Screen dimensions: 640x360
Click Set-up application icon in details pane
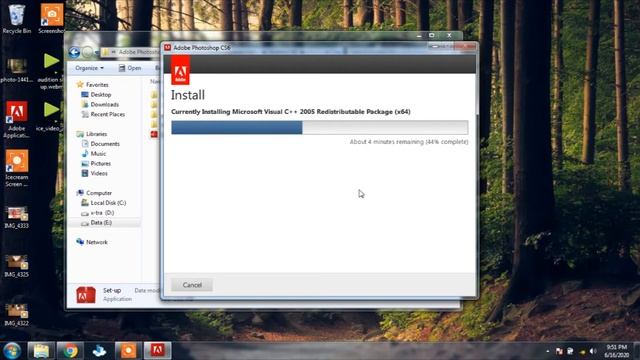point(86,295)
